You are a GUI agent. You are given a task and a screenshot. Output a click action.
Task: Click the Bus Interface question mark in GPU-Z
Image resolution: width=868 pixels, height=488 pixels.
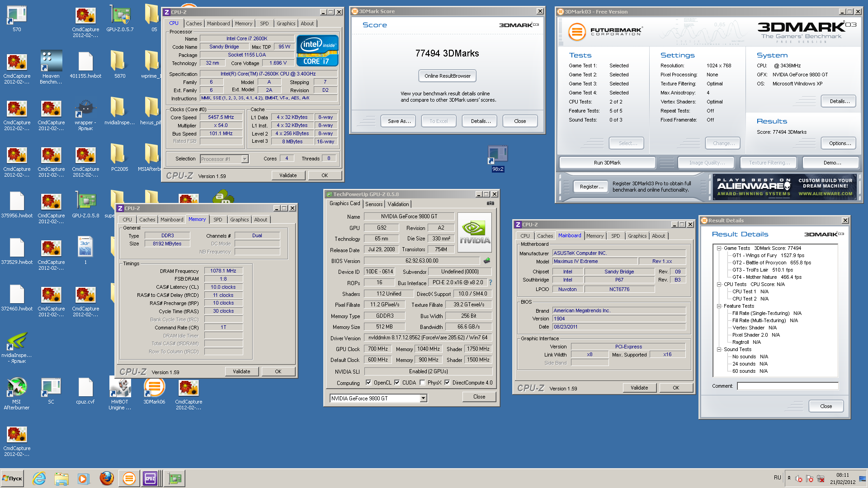[x=491, y=283]
